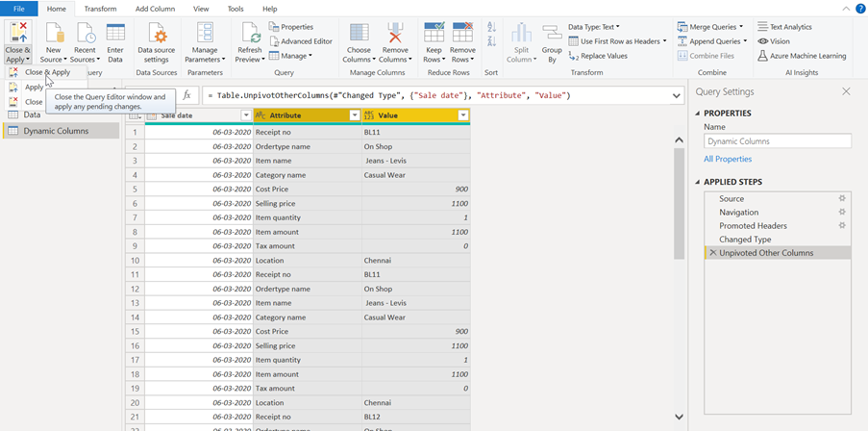
Task: Click the Manage Parameters icon
Action: (x=205, y=33)
